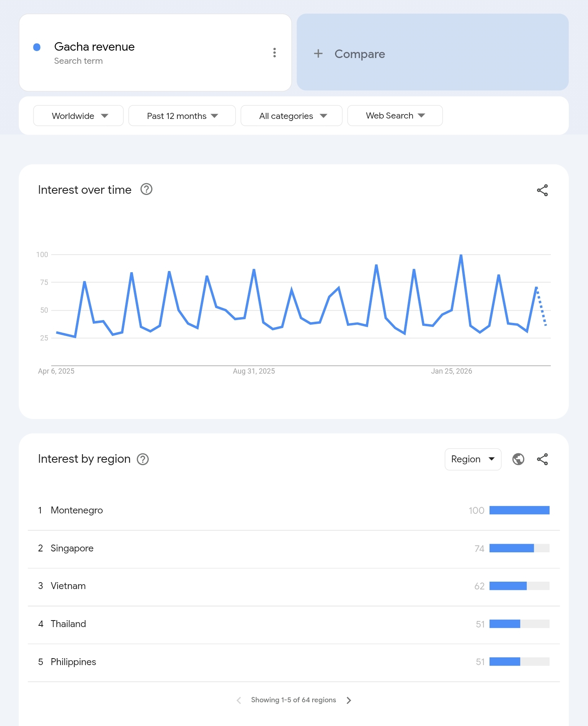Open the Gacha revenue term options menu
The height and width of the screenshot is (726, 588).
pos(275,53)
